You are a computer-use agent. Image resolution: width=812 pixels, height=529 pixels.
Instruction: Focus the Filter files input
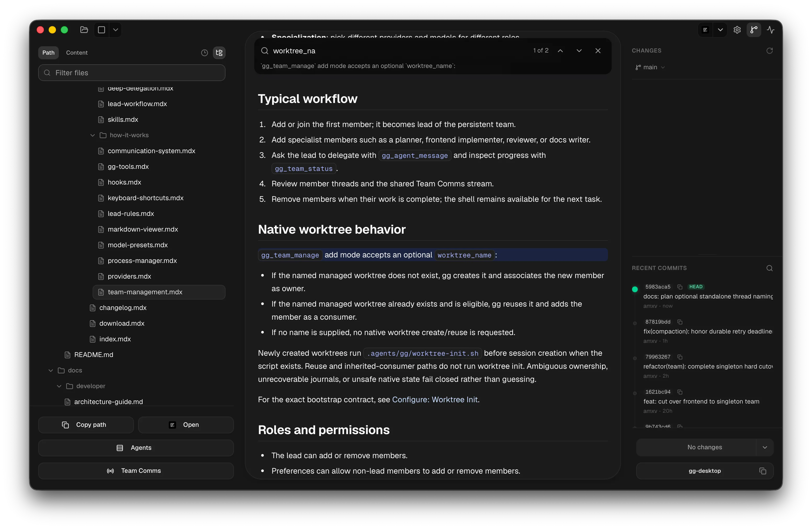(132, 73)
